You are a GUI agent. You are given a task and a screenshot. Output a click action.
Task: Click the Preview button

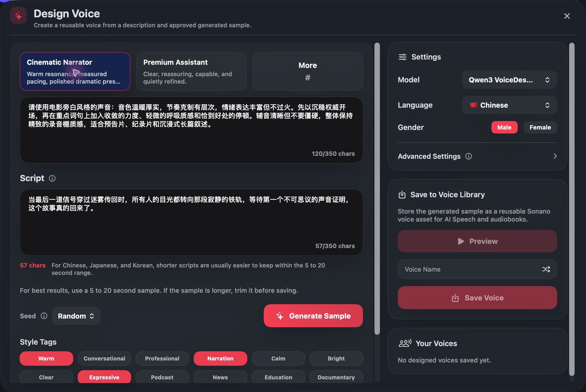pyautogui.click(x=477, y=241)
